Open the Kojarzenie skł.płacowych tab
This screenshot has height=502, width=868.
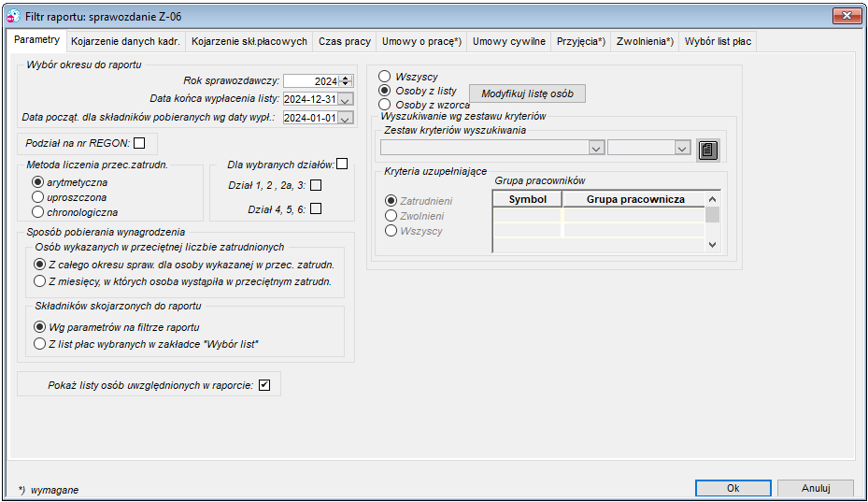click(249, 41)
